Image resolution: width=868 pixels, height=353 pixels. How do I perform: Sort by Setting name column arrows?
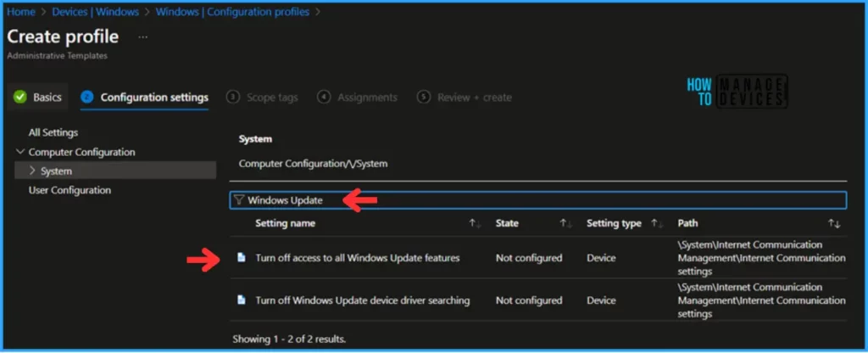coord(475,223)
